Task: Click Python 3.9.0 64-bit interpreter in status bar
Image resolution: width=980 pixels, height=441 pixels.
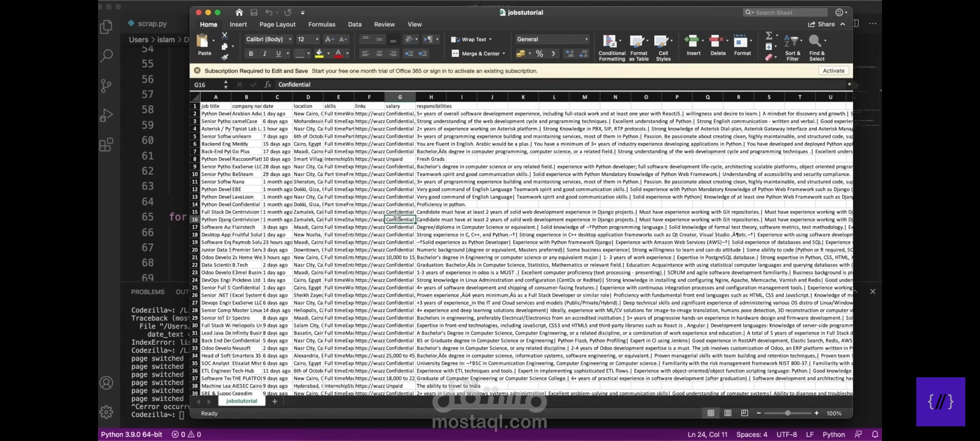Action: coord(131,434)
